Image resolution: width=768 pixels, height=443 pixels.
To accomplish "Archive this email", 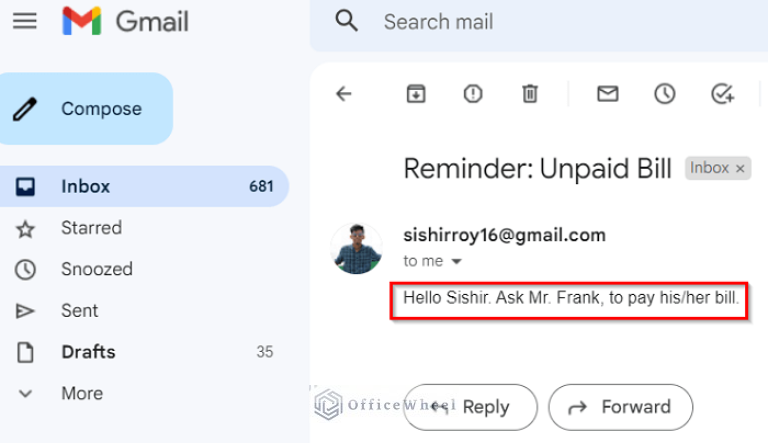I will 415,94.
